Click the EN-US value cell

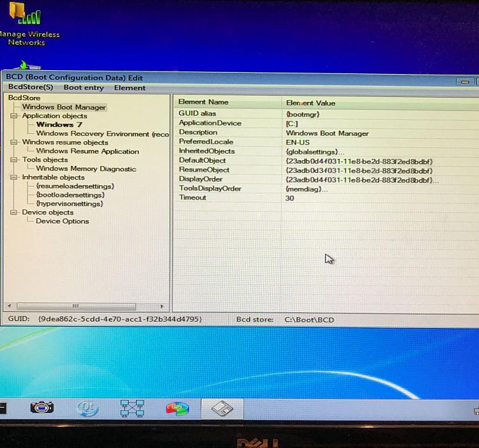pos(298,142)
